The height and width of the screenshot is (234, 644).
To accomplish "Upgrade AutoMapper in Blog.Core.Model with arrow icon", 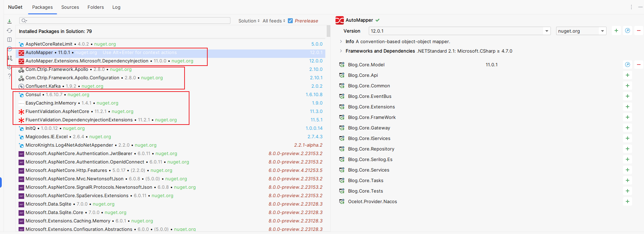I will [628, 65].
